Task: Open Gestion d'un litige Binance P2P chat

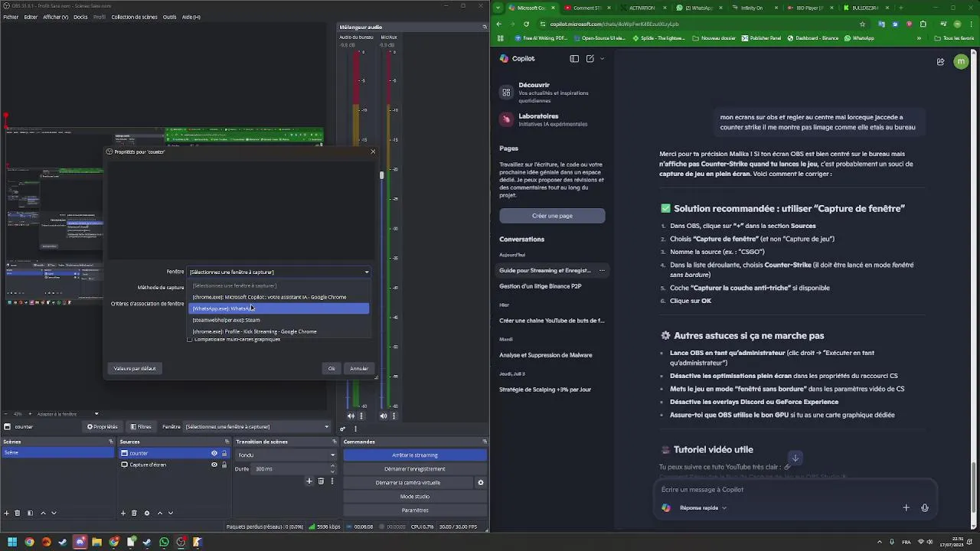Action: 541,286
